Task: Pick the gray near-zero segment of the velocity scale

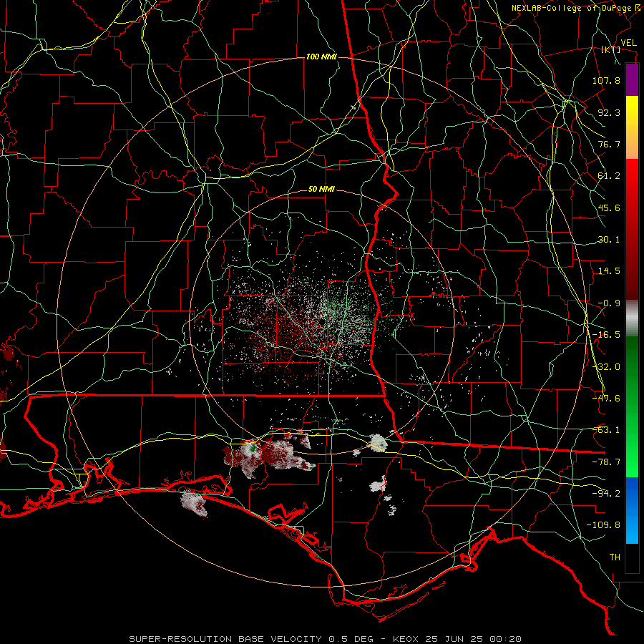Action: tap(632, 318)
